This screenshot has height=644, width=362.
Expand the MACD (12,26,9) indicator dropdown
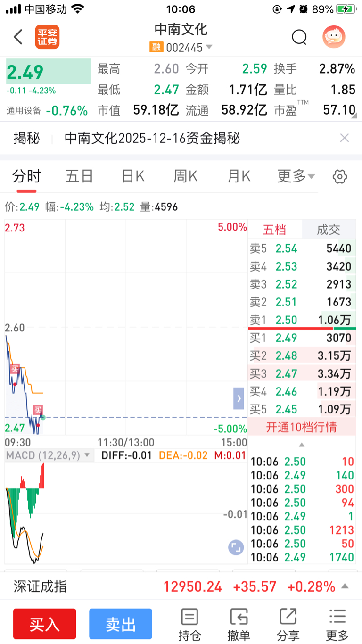coord(49,455)
